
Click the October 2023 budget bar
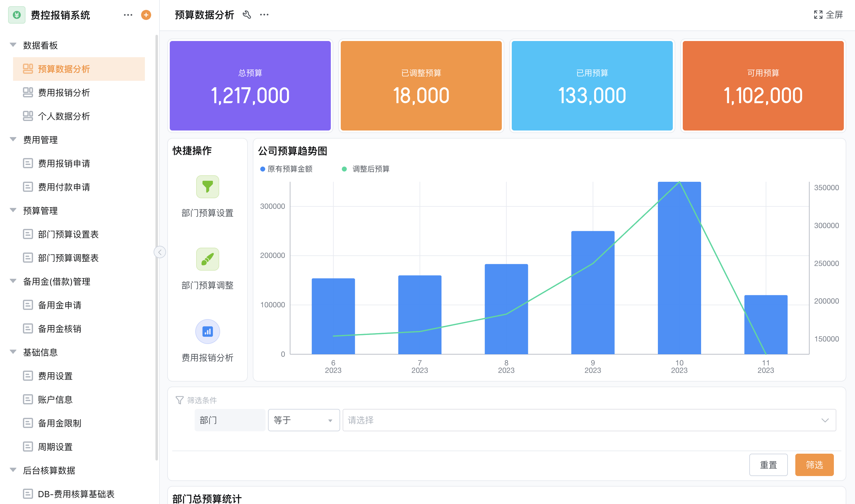point(679,268)
